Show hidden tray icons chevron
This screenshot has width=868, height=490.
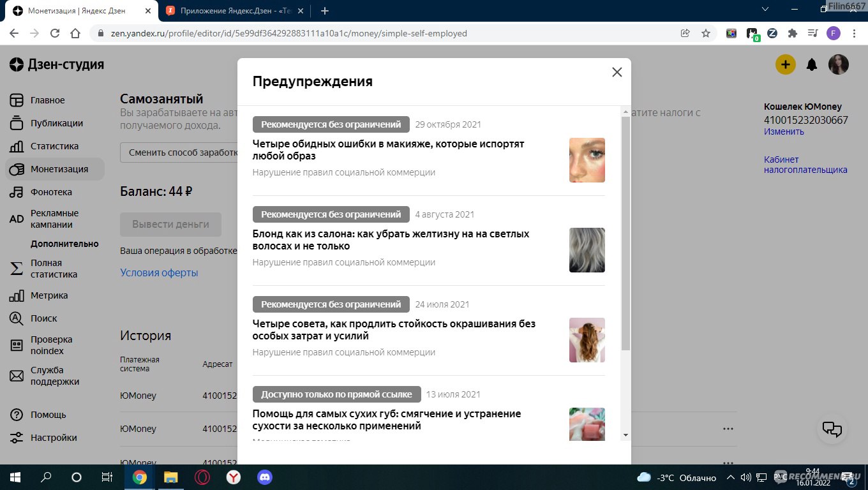731,477
